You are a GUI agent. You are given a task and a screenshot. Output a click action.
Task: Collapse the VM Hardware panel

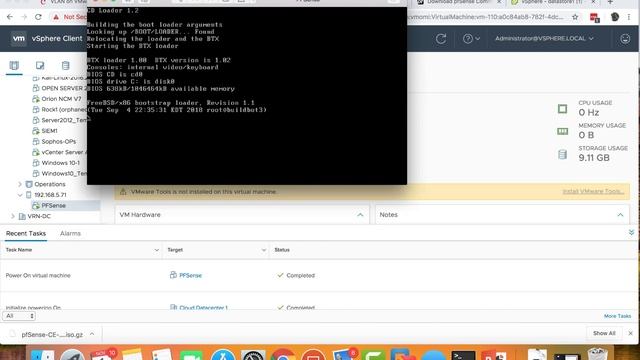(360, 215)
